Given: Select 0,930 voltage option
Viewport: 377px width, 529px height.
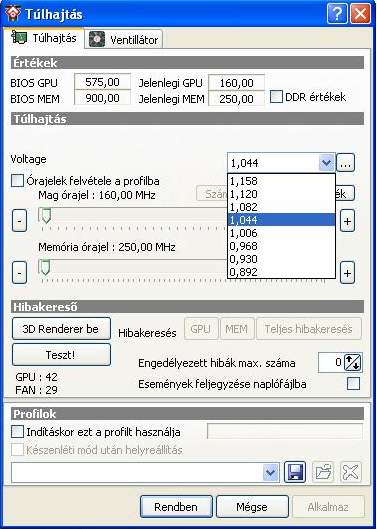Looking at the screenshot, I should [x=281, y=259].
